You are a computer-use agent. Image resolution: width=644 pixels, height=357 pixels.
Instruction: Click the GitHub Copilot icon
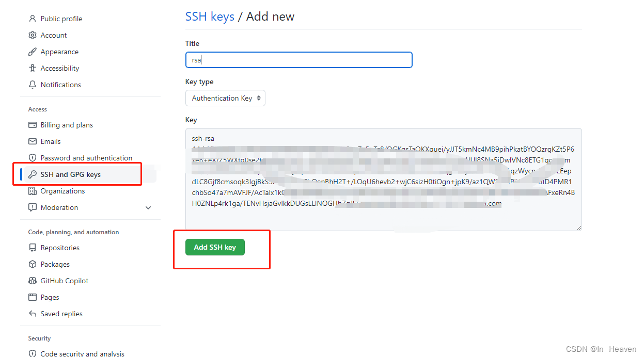(x=32, y=281)
